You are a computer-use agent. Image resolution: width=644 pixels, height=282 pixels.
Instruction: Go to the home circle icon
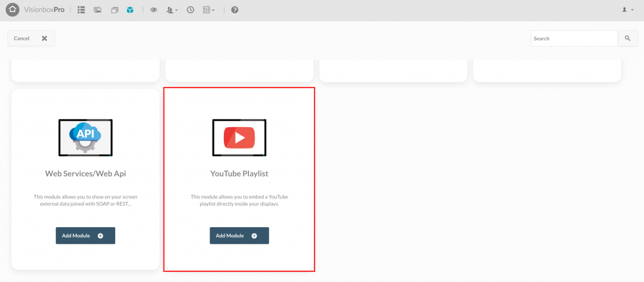pos(13,9)
